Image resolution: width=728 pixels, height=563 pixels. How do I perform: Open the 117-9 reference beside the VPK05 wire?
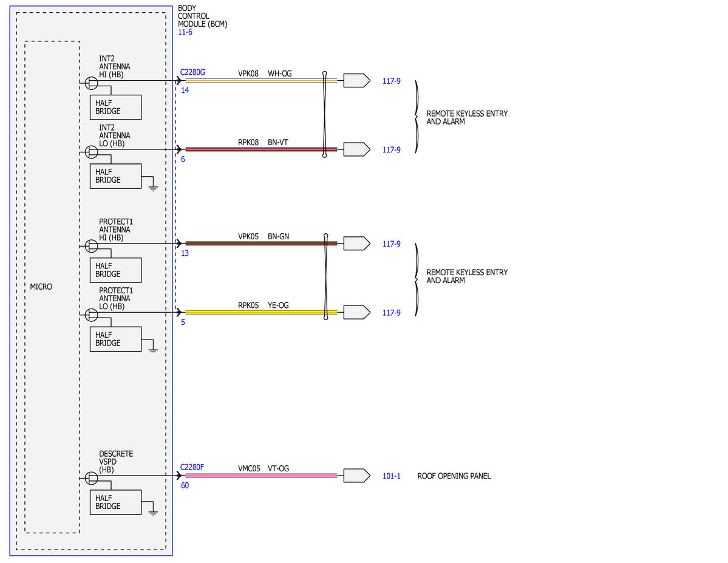click(392, 244)
